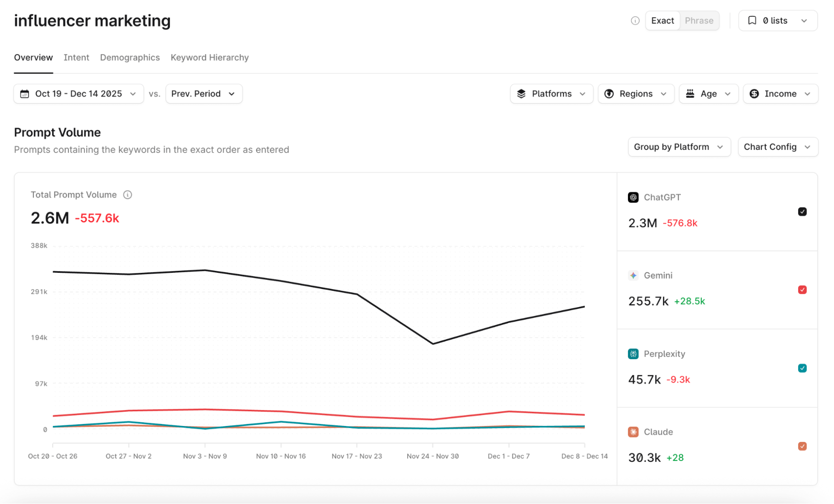
Task: Click the bookmark icon in lists button
Action: (752, 20)
